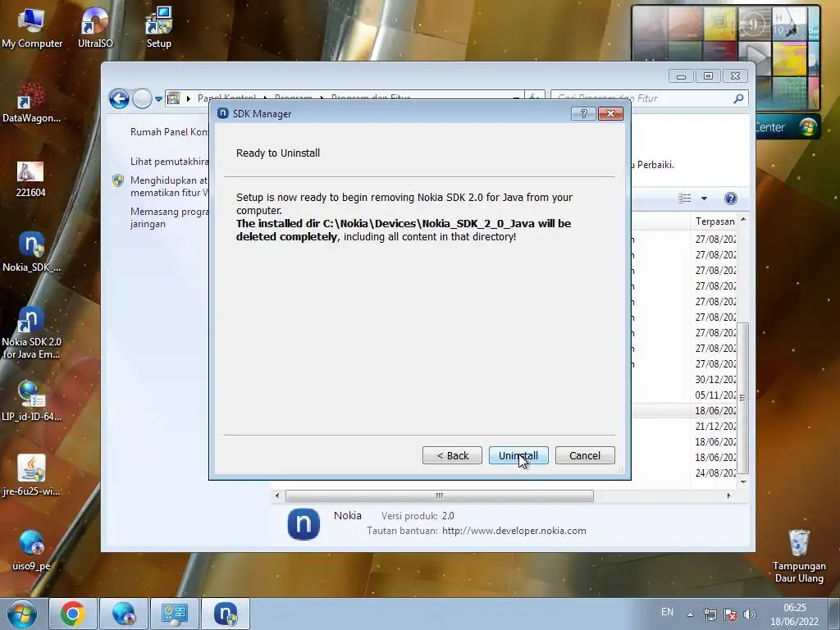Click the vertical scrollbar thumb in program list
Image resolution: width=840 pixels, height=630 pixels.
click(x=742, y=398)
